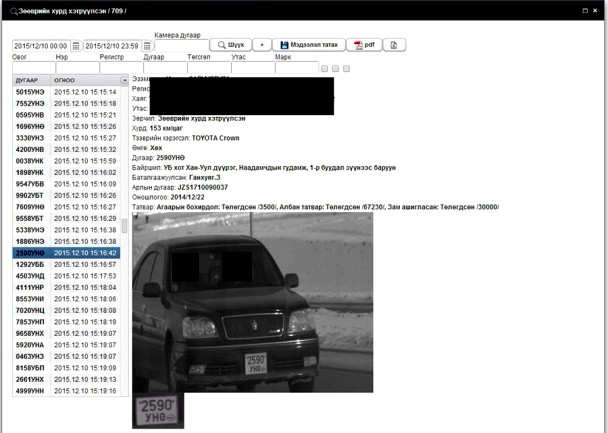Click the speed value 153 км/цаг

[x=166, y=128]
